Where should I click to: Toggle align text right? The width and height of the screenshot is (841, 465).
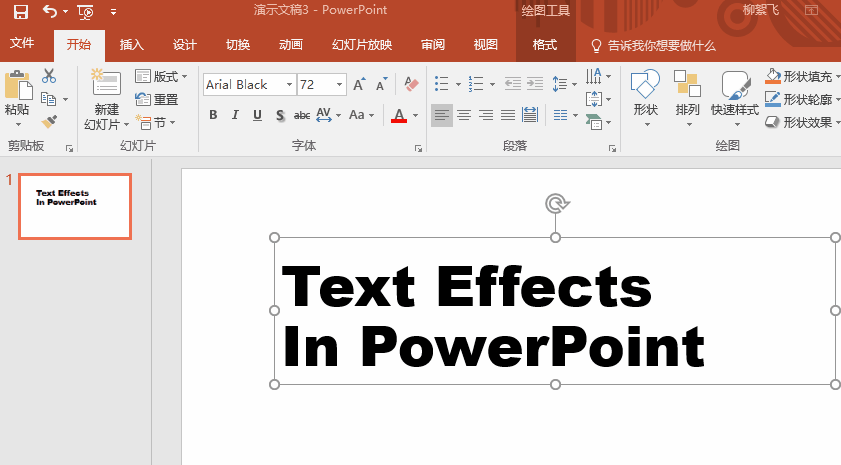coord(486,115)
